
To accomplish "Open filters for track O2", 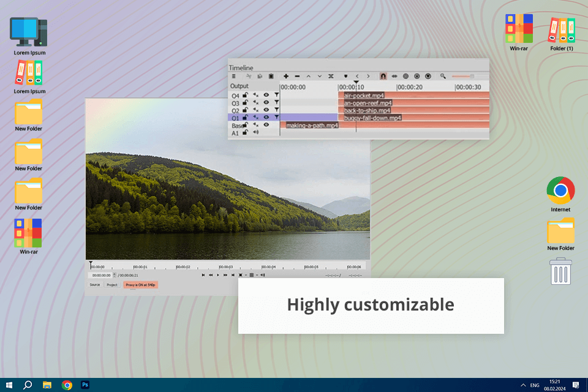I will pos(277,110).
